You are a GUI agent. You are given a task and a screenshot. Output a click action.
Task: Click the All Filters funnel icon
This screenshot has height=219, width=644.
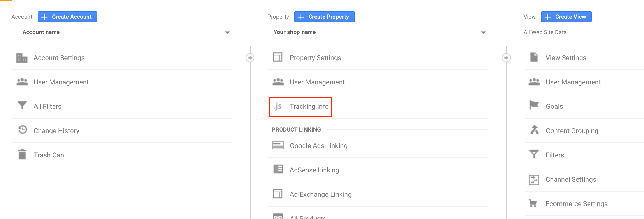pos(22,105)
